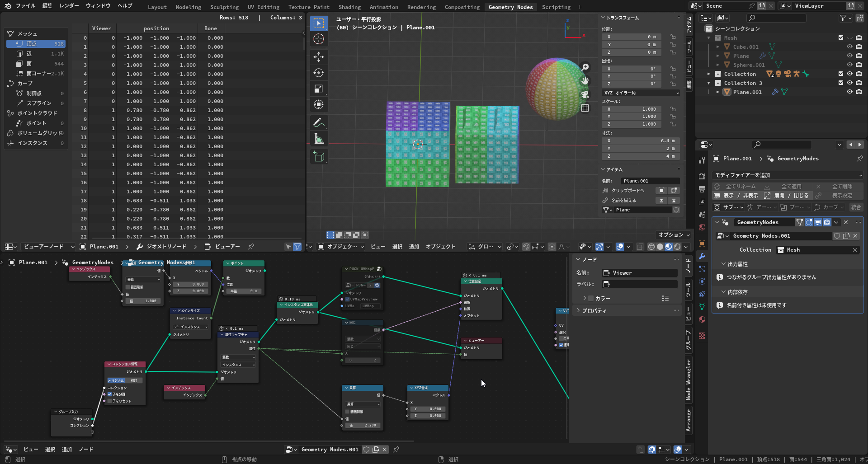The image size is (868, 464).
Task: Open the Tool properties tab
Action: point(702,160)
